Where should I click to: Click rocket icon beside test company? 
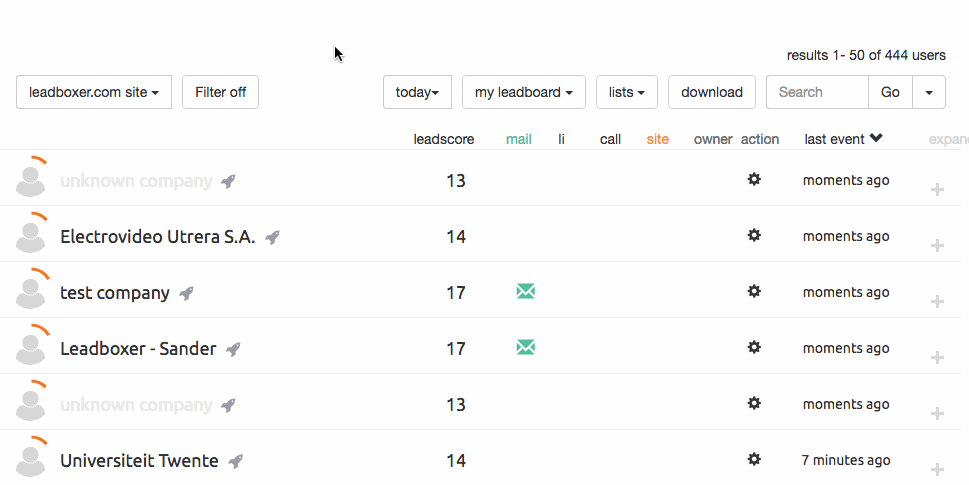pos(186,293)
